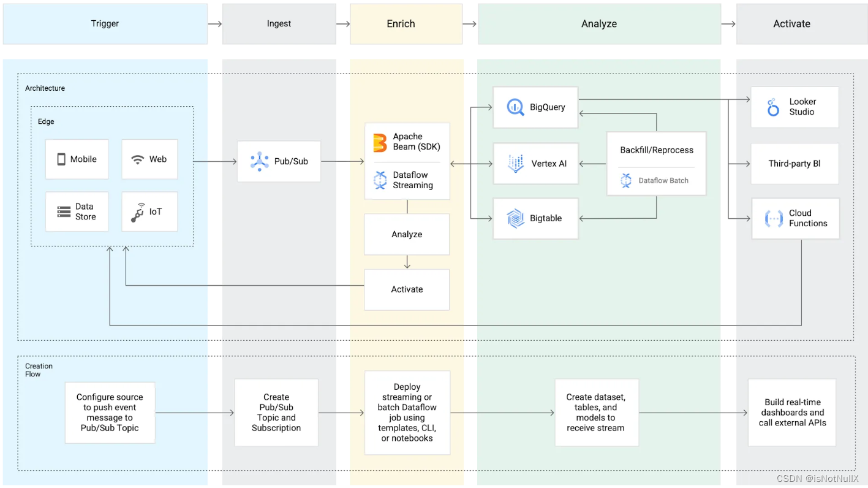This screenshot has width=868, height=488.
Task: Click the Mobile phone icon
Action: coord(61,159)
